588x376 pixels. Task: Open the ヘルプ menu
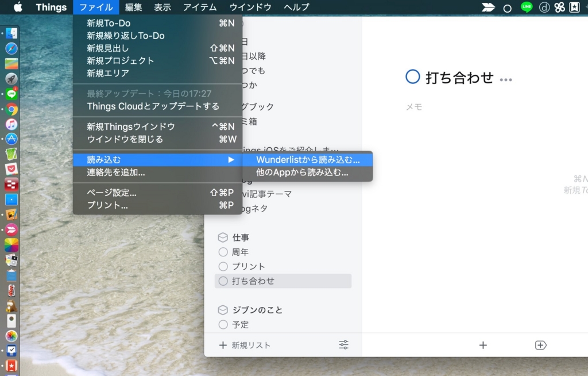click(x=296, y=7)
